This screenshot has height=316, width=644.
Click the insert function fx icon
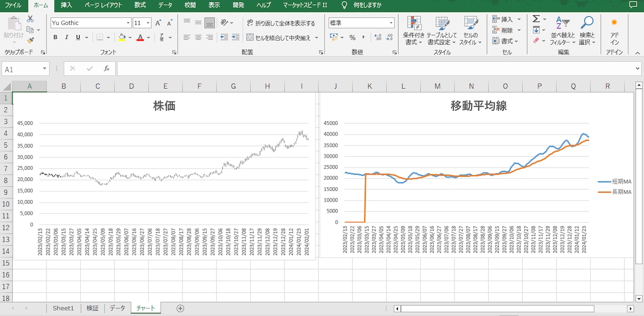point(106,69)
